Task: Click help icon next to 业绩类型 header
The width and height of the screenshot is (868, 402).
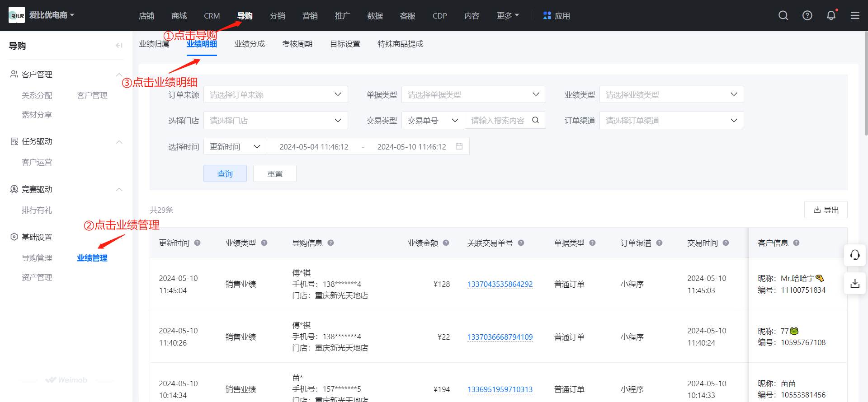Action: click(264, 243)
